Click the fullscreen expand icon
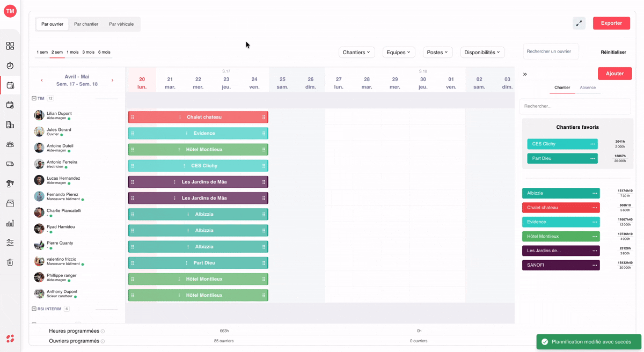 click(x=579, y=23)
